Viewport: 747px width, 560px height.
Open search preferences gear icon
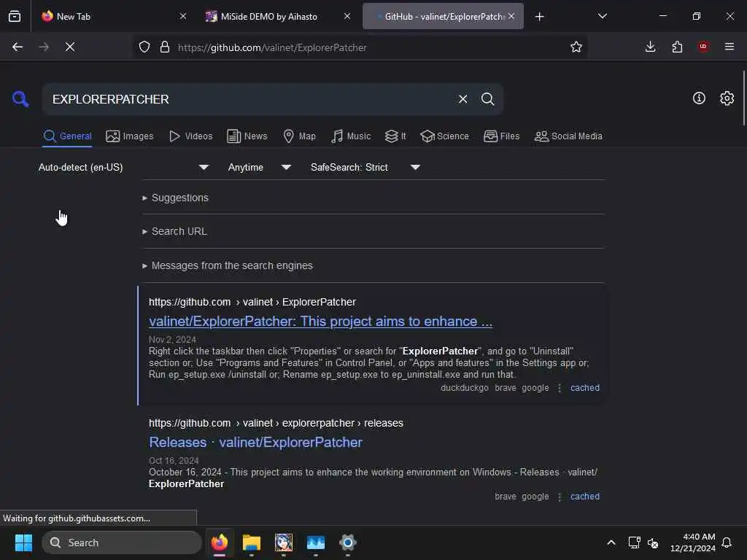click(727, 98)
